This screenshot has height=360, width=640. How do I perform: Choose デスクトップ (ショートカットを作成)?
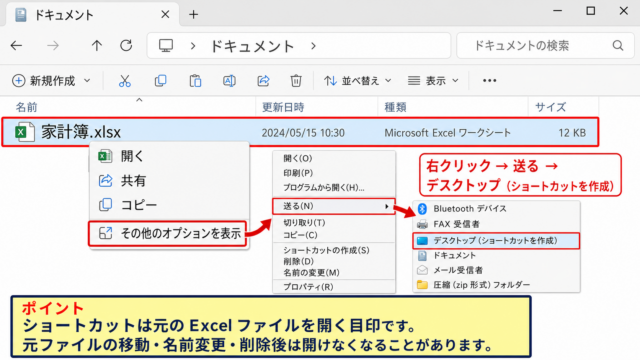pyautogui.click(x=496, y=240)
